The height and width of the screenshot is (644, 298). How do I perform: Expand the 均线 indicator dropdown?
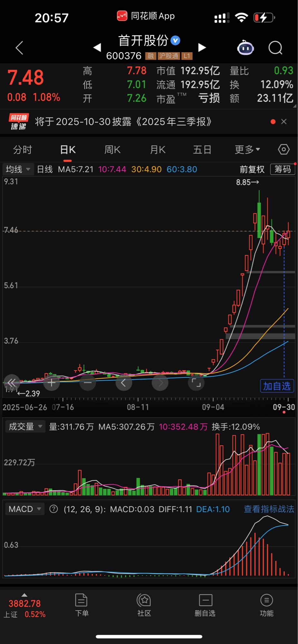[18, 169]
